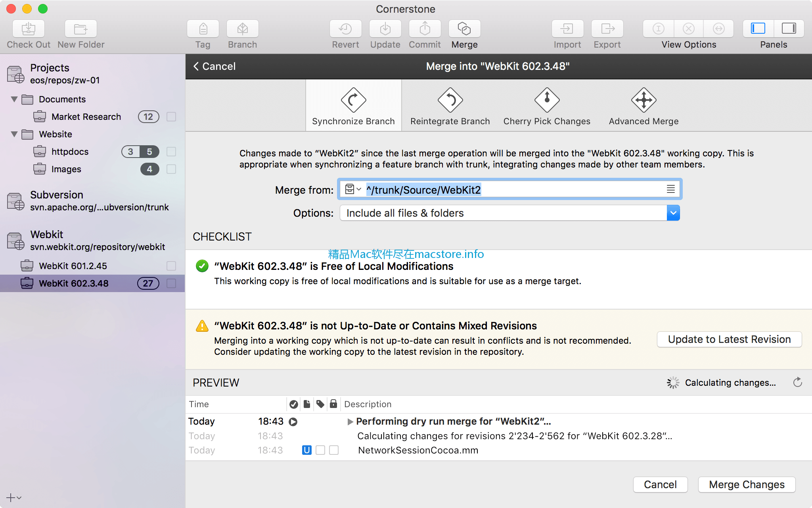Click the middle View Options X icon

tap(689, 29)
